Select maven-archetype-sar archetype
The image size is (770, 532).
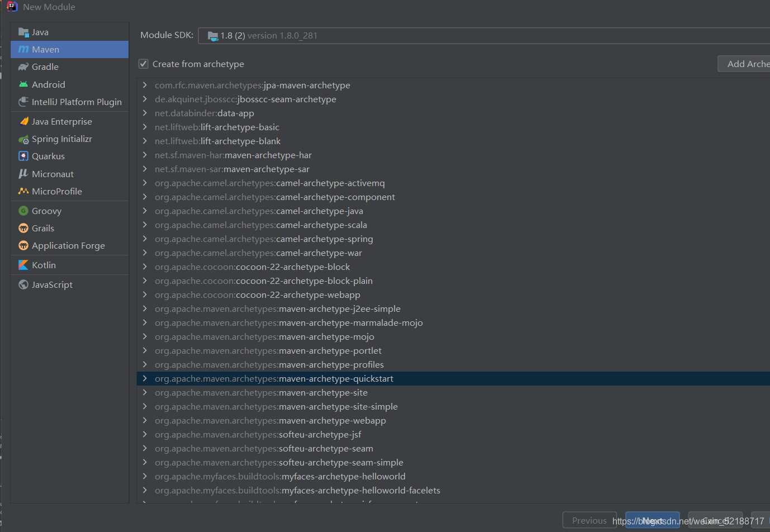(453, 169)
